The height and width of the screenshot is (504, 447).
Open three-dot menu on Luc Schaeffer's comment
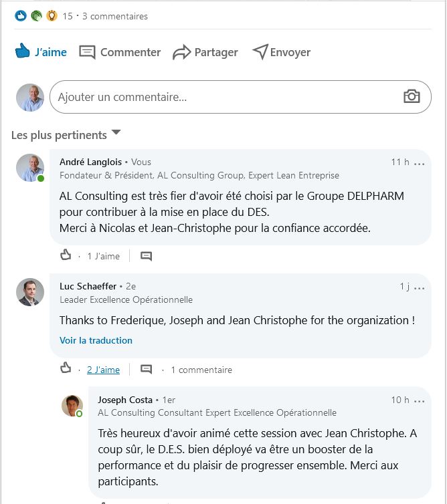[x=420, y=287]
